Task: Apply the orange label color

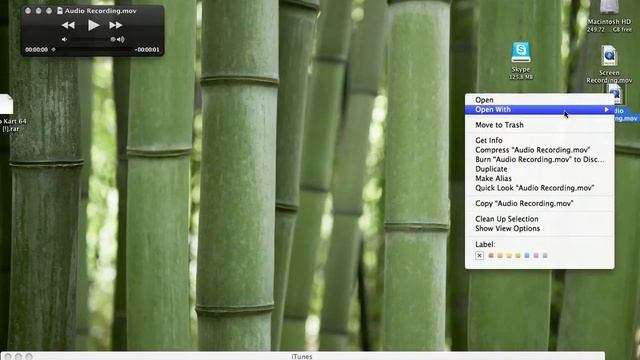Action: [x=500, y=256]
